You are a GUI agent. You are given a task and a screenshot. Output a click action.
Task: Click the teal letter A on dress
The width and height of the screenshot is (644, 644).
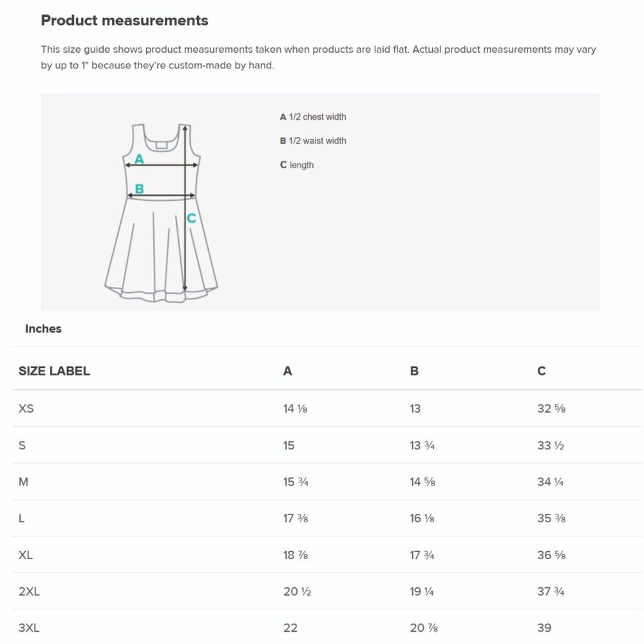point(139,158)
